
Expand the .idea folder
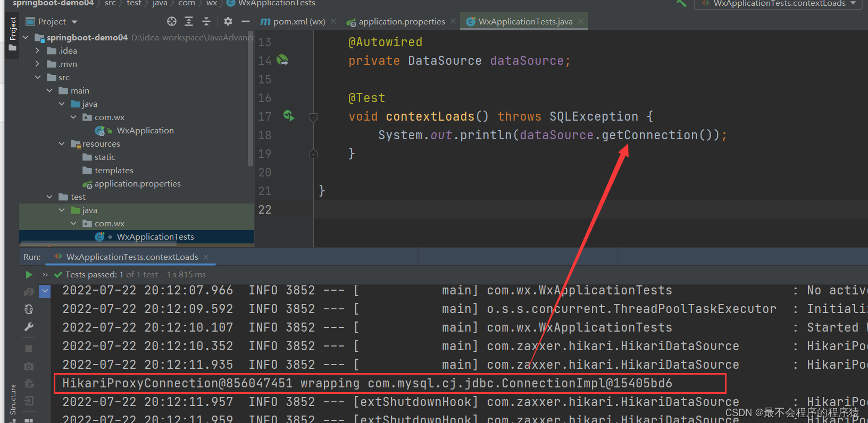coord(37,51)
